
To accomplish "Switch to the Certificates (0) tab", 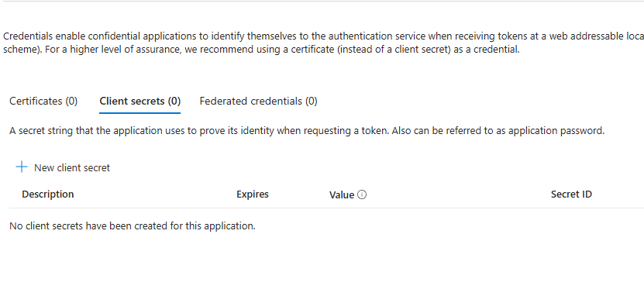I will (x=43, y=101).
